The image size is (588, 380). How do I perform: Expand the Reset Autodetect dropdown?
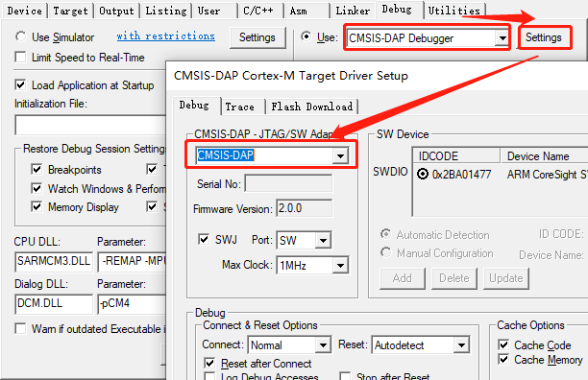pyautogui.click(x=461, y=345)
